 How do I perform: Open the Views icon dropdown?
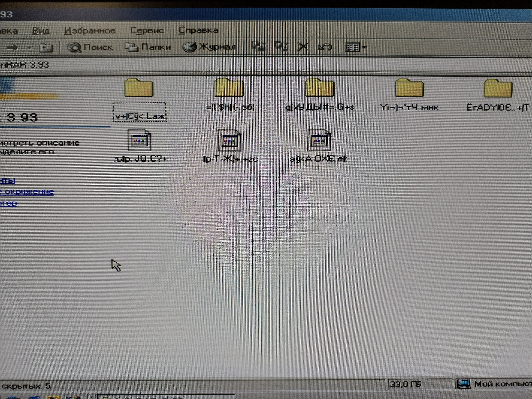coord(356,47)
